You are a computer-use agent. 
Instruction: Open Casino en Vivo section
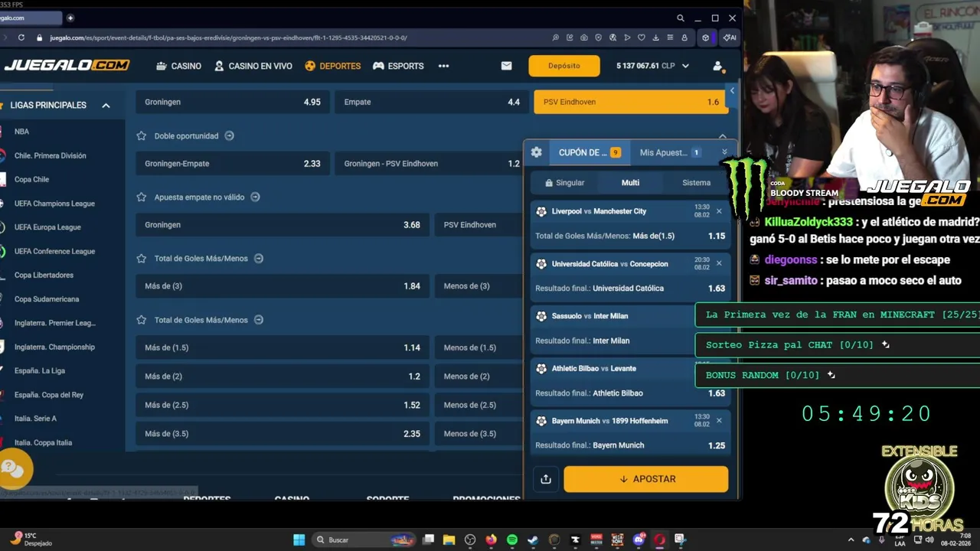[253, 66]
